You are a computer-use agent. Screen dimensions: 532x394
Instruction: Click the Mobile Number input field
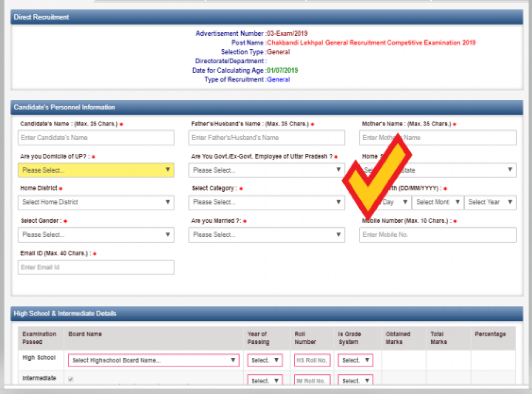point(438,235)
